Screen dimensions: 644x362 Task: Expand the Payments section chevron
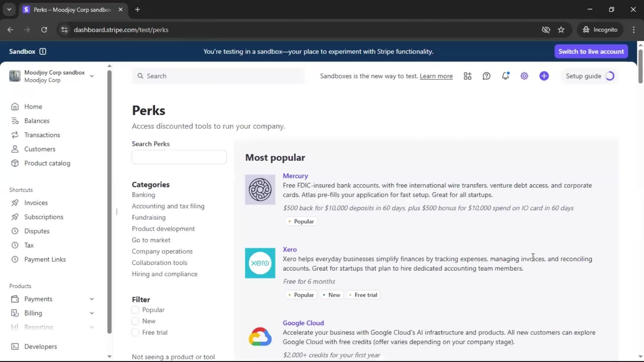pos(92,299)
